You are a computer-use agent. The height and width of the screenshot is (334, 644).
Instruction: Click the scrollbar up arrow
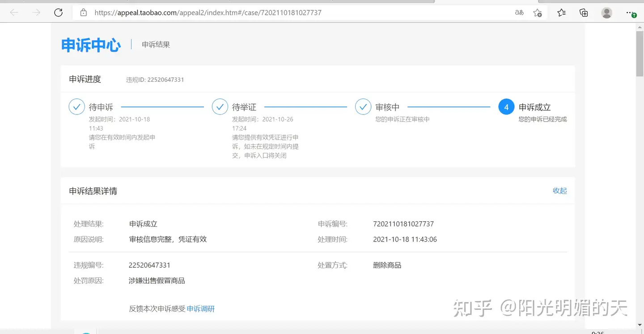coord(640,27)
